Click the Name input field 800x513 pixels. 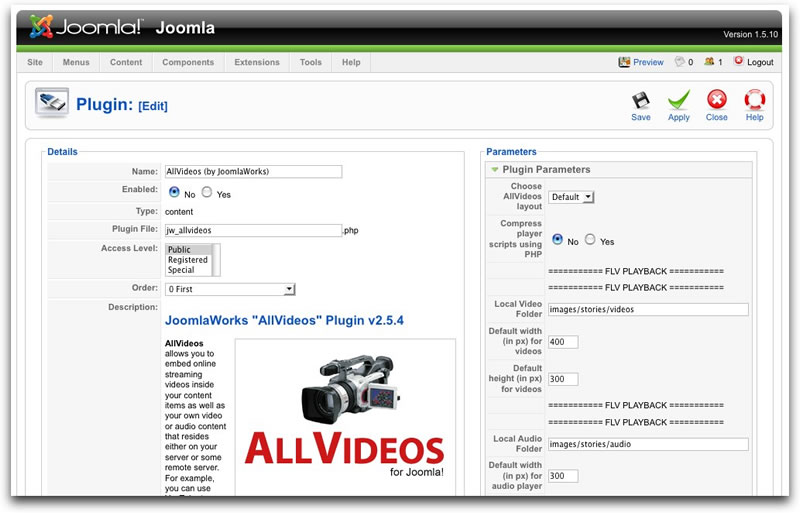tap(253, 172)
